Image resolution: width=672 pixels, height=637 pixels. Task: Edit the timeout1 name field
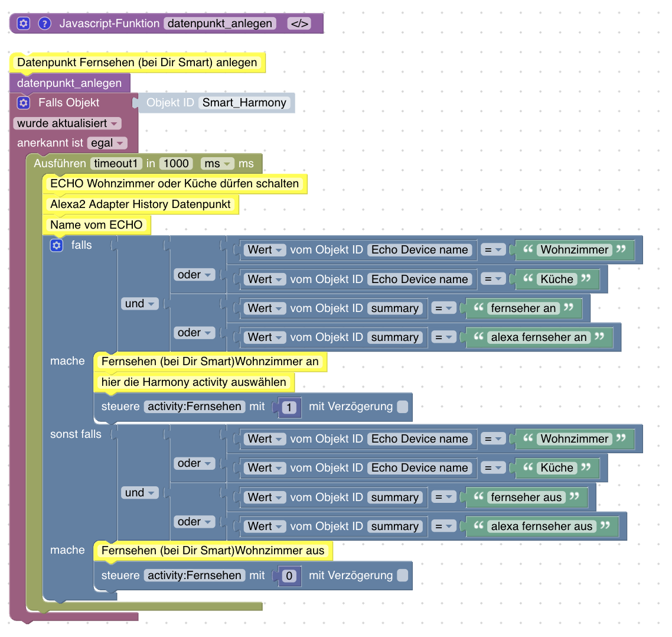click(116, 164)
